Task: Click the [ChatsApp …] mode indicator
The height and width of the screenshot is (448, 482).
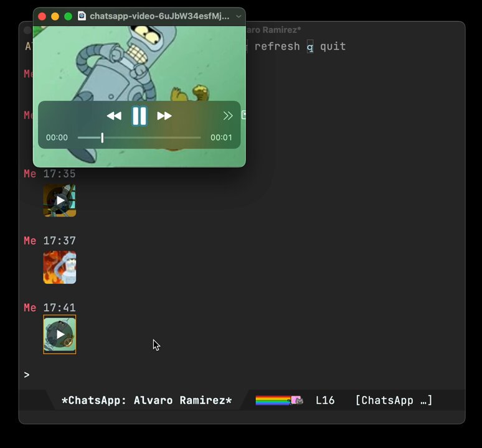Action: coord(394,401)
